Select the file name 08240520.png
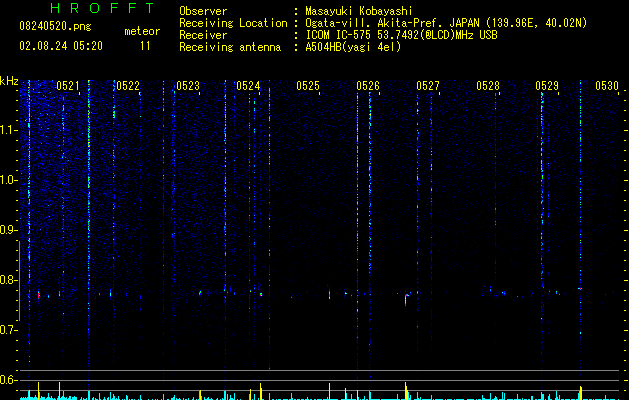Screen dimensions: 629x400 55,27
